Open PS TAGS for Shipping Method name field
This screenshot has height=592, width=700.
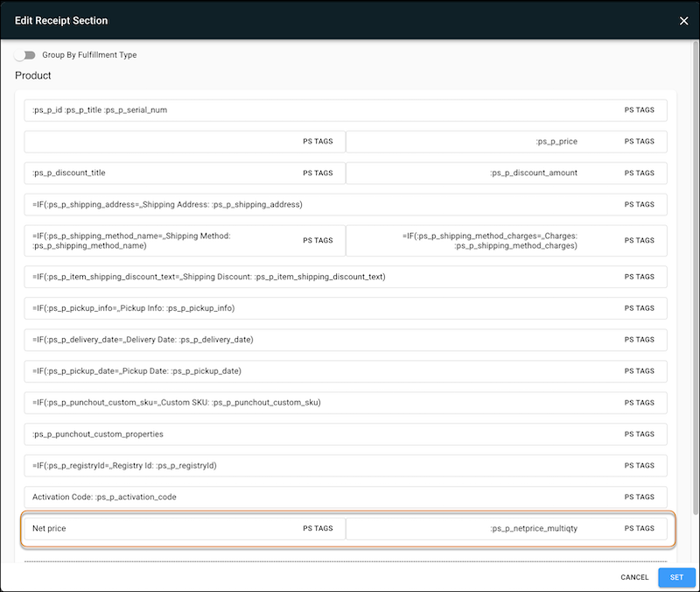[x=318, y=240]
